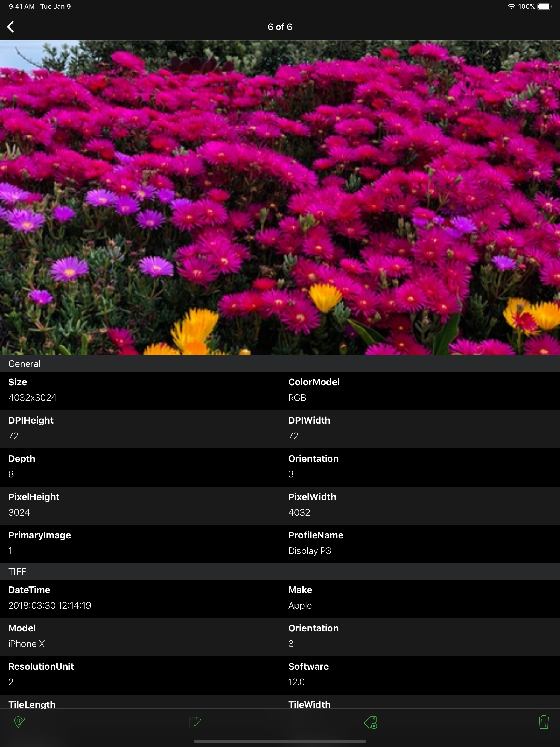The image size is (560, 747).
Task: Tap the remove metadata tag icon
Action: (371, 722)
